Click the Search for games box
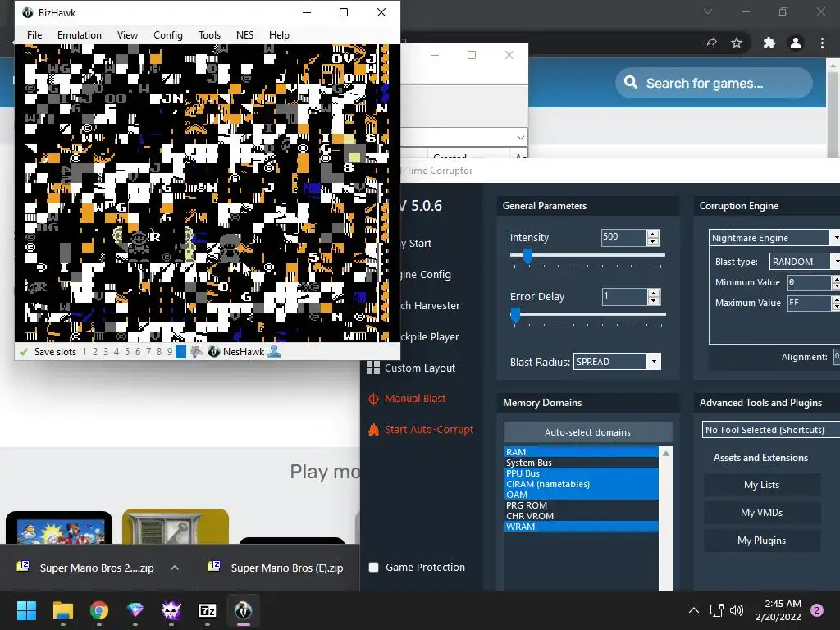The image size is (840, 630). click(x=714, y=83)
